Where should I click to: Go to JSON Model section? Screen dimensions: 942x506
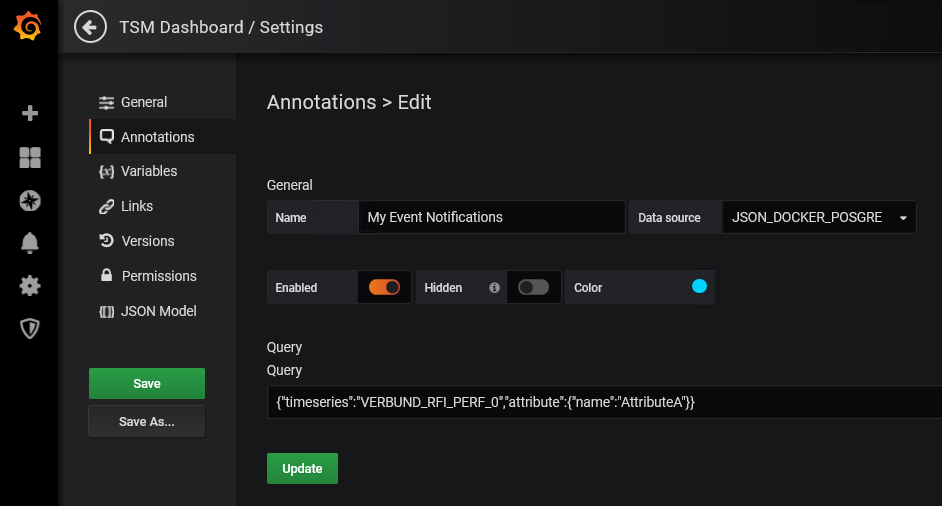coord(158,311)
